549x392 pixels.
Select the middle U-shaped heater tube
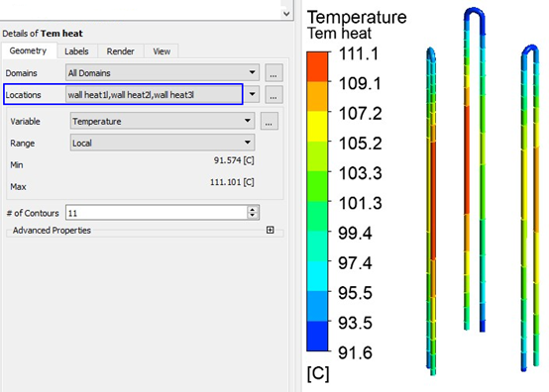click(x=475, y=169)
